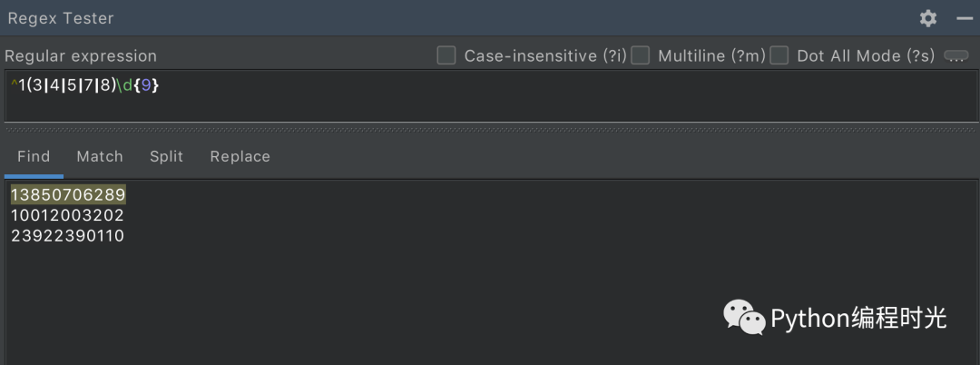This screenshot has height=365, width=980.
Task: Click the divider below the regex field
Action: coord(490,129)
